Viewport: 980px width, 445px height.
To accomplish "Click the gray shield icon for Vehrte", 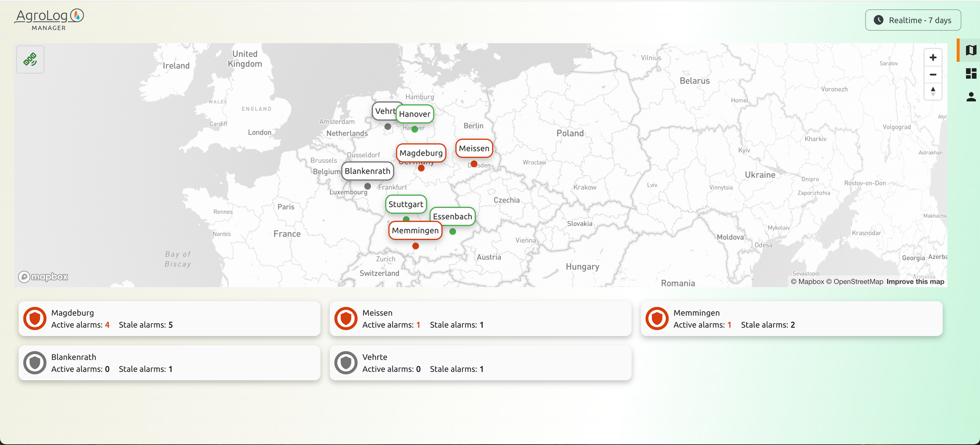I will coord(346,363).
